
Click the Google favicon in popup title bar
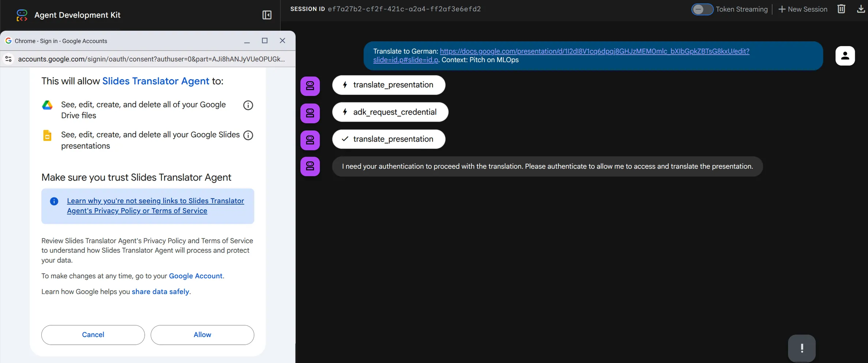tap(8, 41)
